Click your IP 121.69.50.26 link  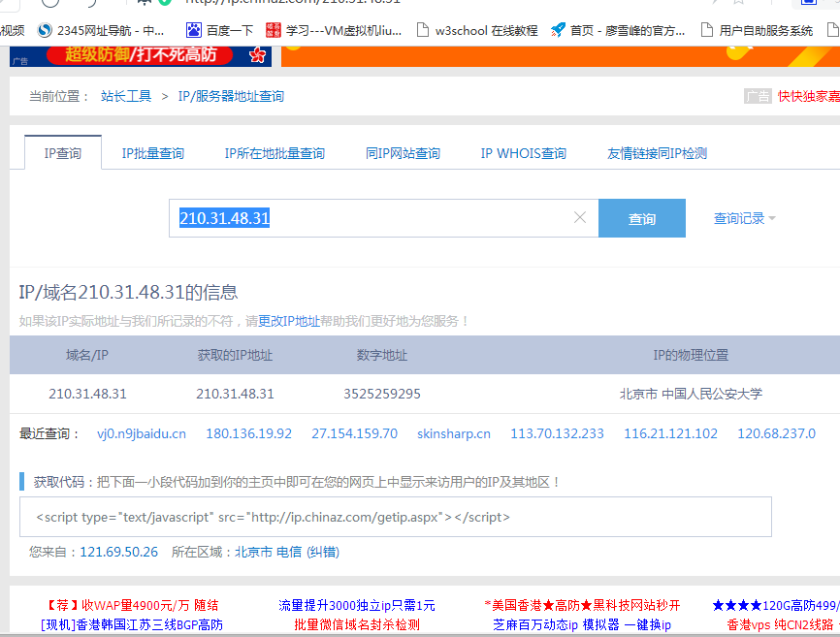tap(119, 552)
